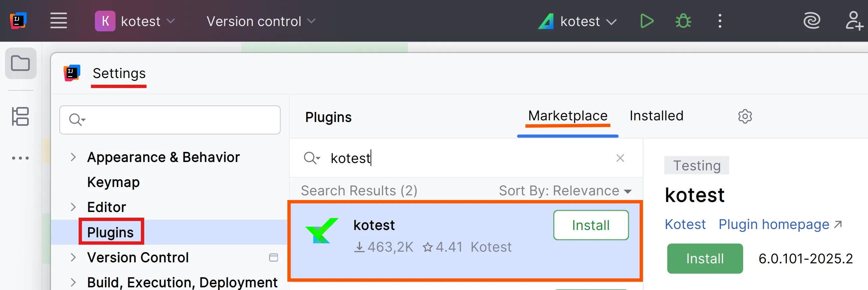Open the main hamburger menu
The height and width of the screenshot is (290, 868).
(x=59, y=21)
